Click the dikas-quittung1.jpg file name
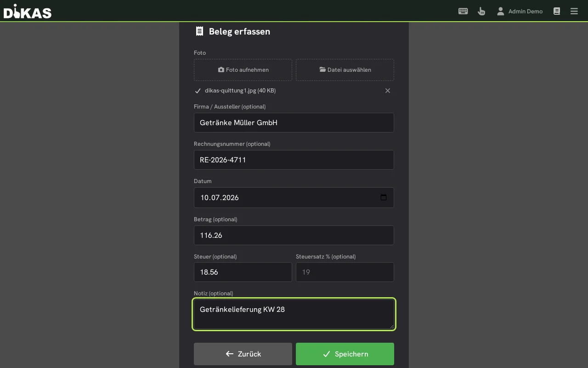Image resolution: width=588 pixels, height=368 pixels. click(x=240, y=91)
